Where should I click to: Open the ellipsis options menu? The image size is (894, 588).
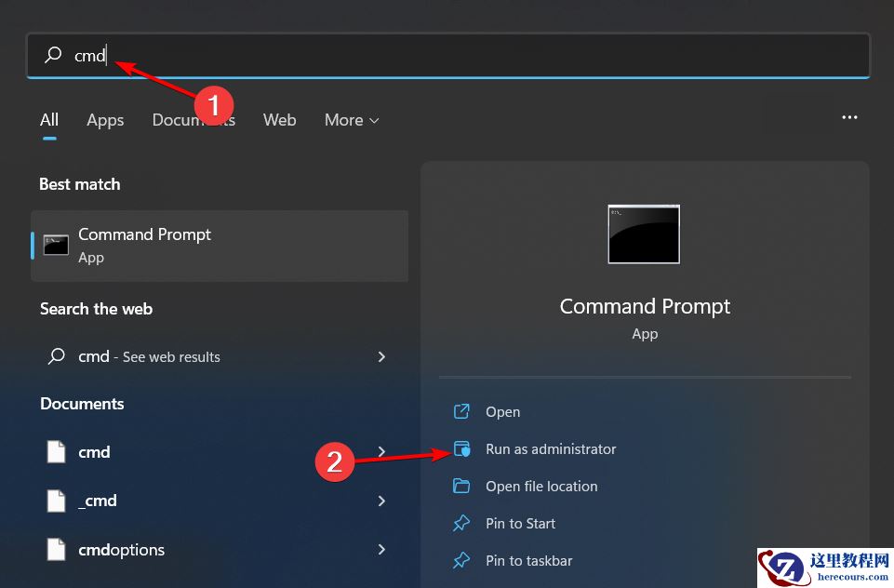[x=849, y=117]
